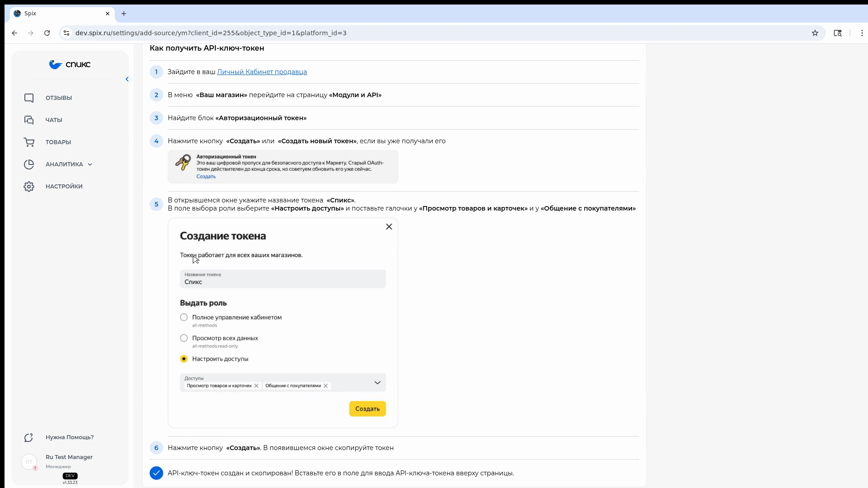Click the Как получить API-ключ-токен heading
The height and width of the screenshot is (488, 868).
(207, 48)
